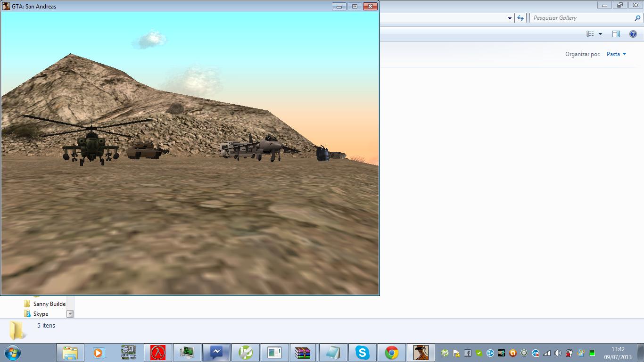
Task: Select the Skype item in navigation tree
Action: click(x=37, y=314)
